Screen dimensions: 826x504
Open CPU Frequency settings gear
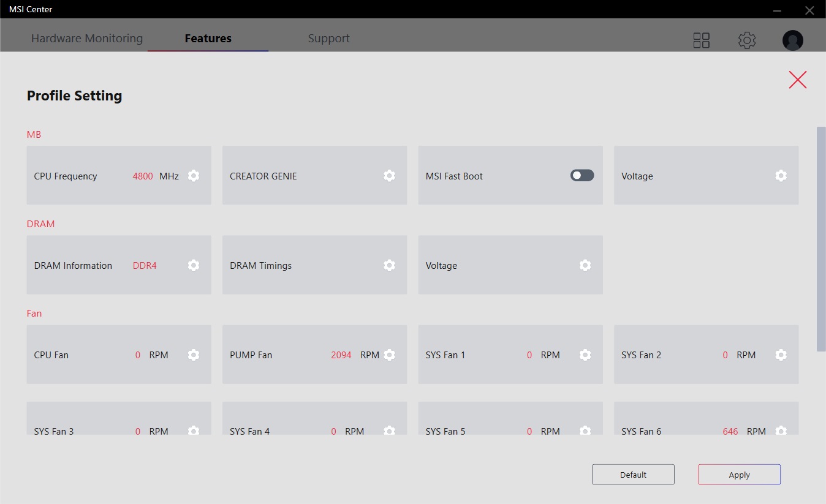tap(194, 176)
